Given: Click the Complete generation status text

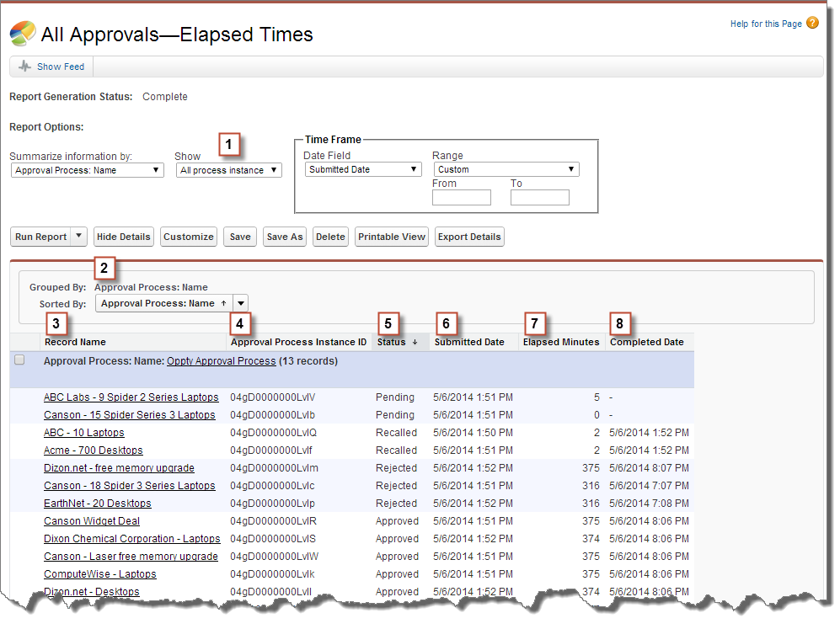Looking at the screenshot, I should coord(165,97).
